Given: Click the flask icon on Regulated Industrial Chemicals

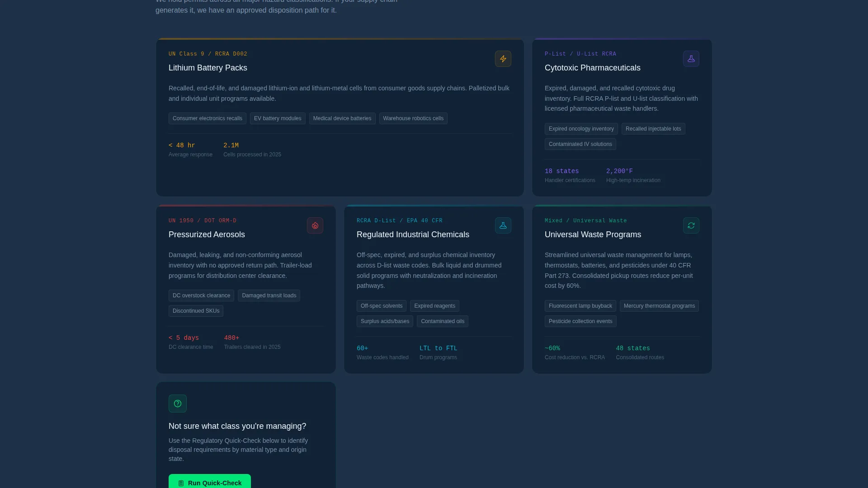Looking at the screenshot, I should click(503, 225).
